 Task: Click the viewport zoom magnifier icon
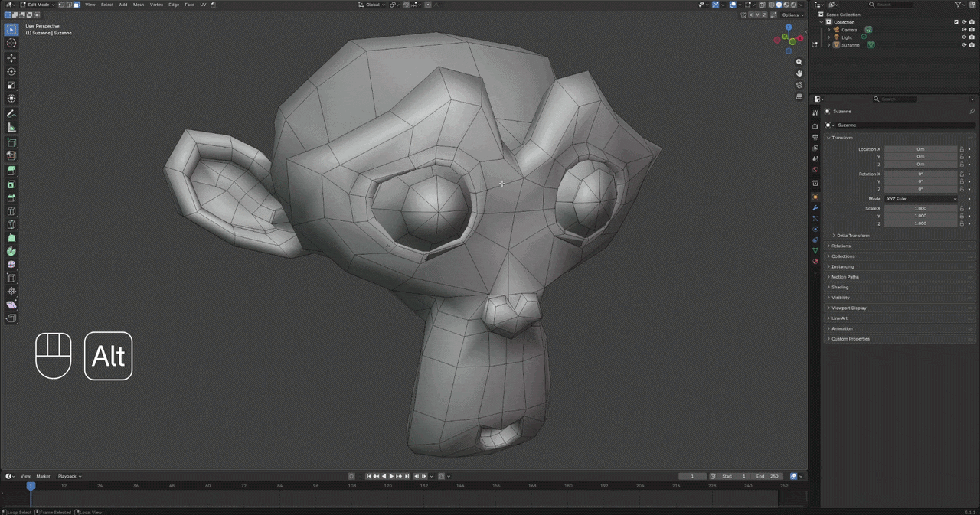click(799, 62)
